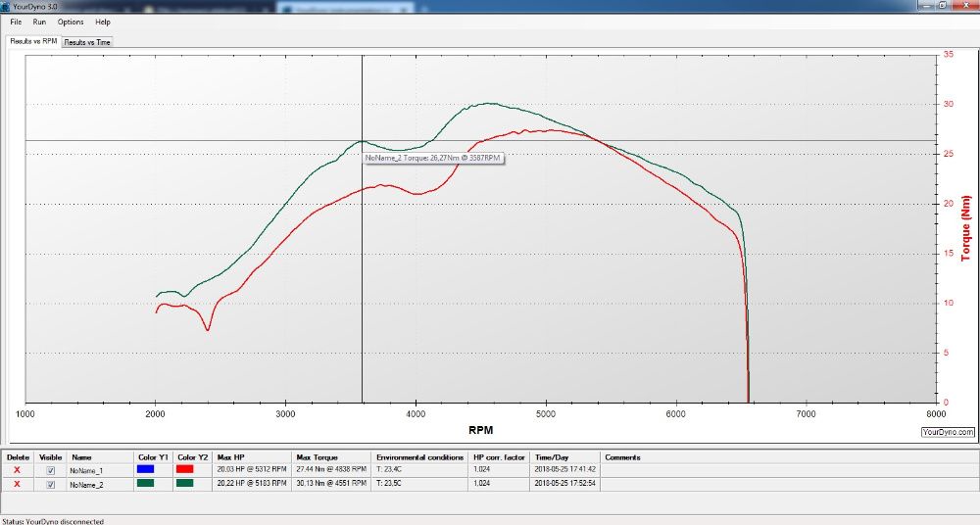
Task: Pick green Color Y2 swatch for NoName_2
Action: click(185, 483)
